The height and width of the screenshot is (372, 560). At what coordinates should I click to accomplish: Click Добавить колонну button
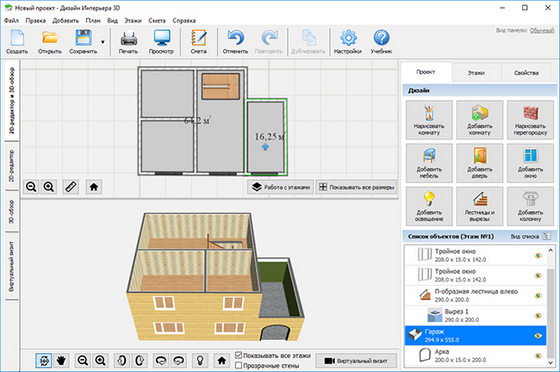(x=530, y=206)
